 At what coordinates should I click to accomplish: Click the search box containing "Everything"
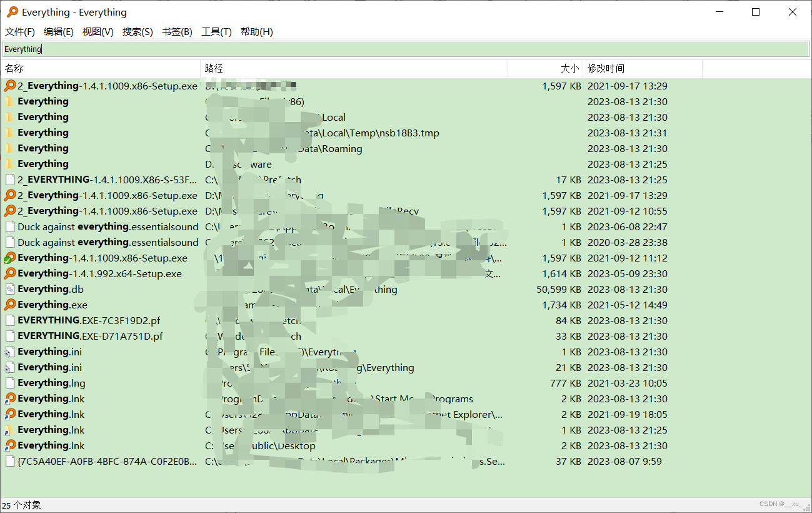point(406,49)
